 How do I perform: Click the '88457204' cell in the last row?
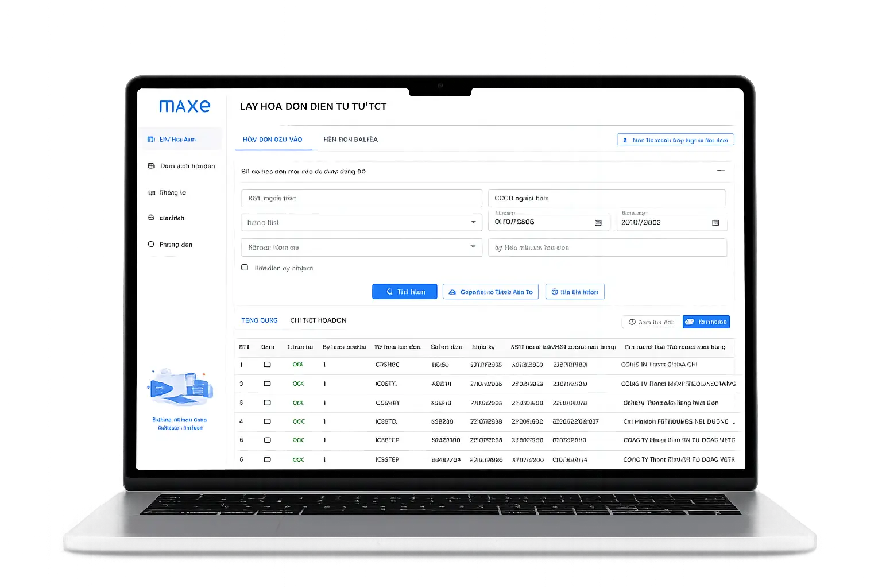coord(446,459)
